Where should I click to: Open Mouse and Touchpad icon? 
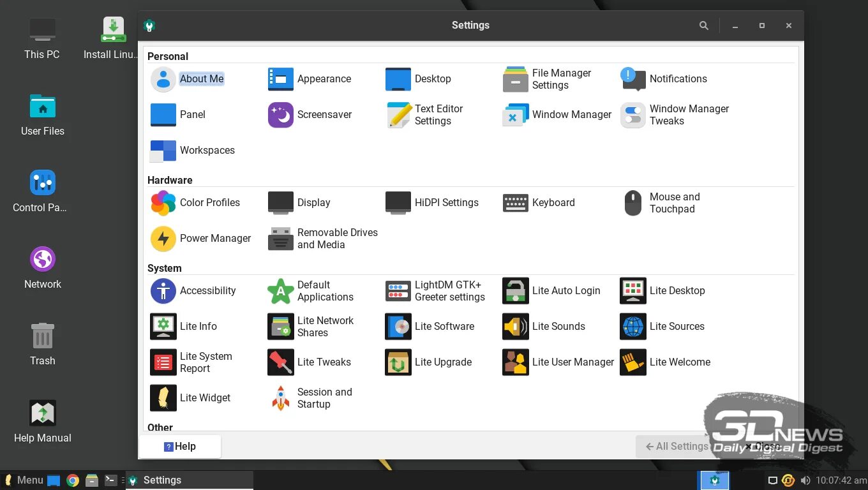pos(633,203)
